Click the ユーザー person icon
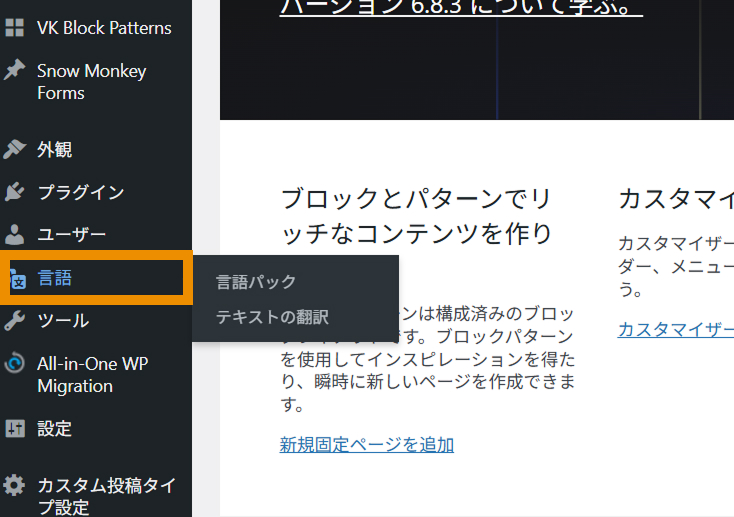734x517 pixels. (x=15, y=235)
